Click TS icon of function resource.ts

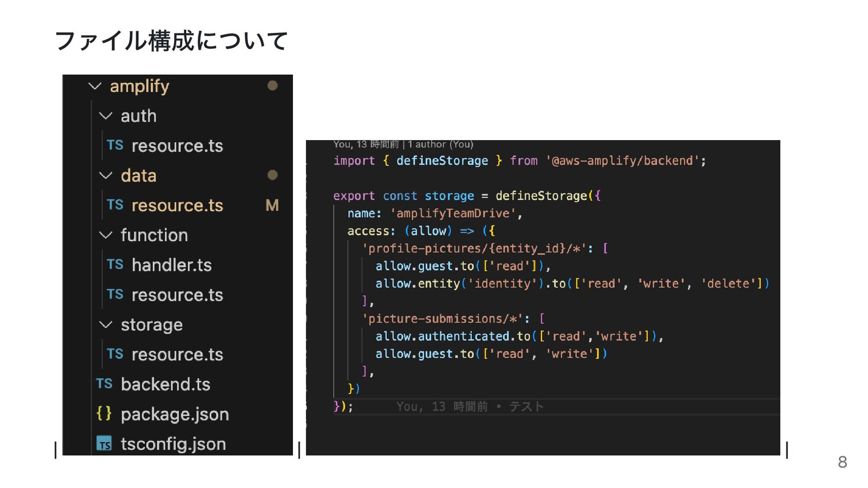(x=115, y=295)
